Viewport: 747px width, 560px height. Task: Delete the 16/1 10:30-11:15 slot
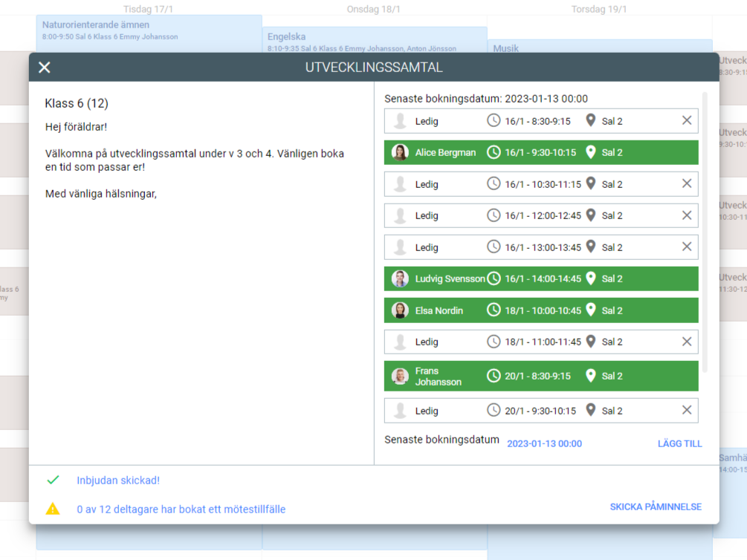tap(686, 183)
